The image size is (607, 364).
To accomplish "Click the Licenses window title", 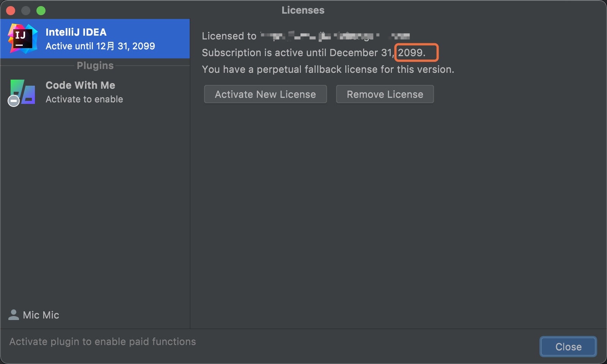I will click(x=303, y=10).
